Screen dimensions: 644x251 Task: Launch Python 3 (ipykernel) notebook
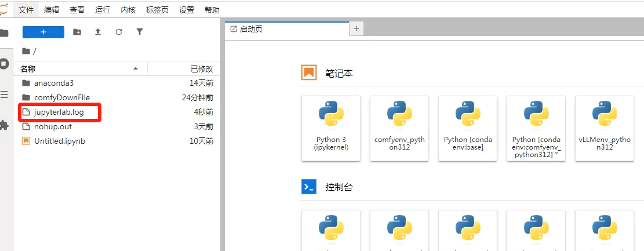coord(331,129)
